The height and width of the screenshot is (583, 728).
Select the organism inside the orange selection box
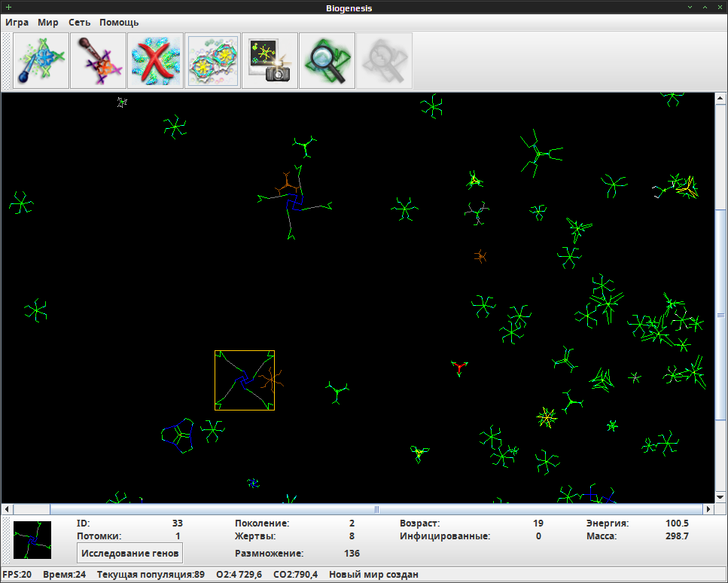(244, 380)
